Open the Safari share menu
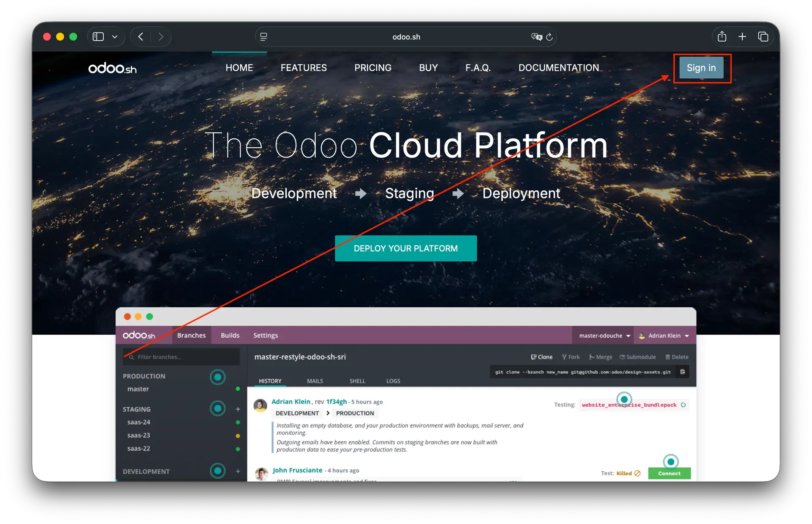 tap(722, 36)
